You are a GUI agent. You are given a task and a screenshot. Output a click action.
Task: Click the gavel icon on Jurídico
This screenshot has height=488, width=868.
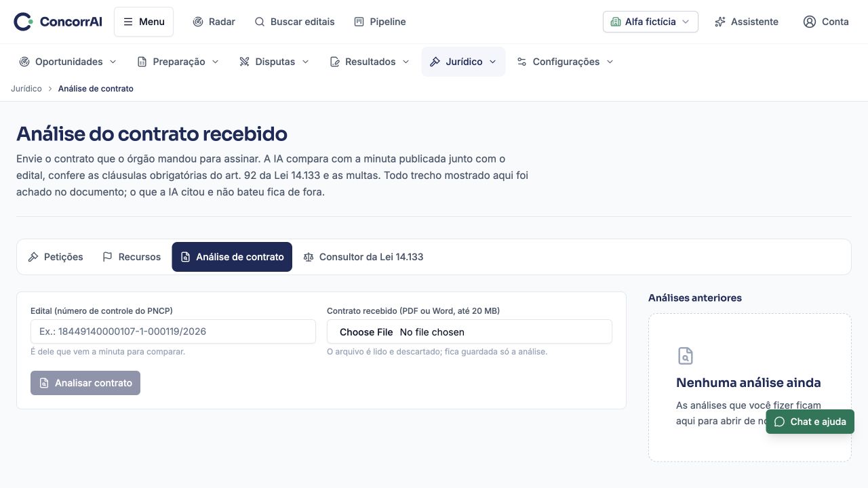pos(435,62)
